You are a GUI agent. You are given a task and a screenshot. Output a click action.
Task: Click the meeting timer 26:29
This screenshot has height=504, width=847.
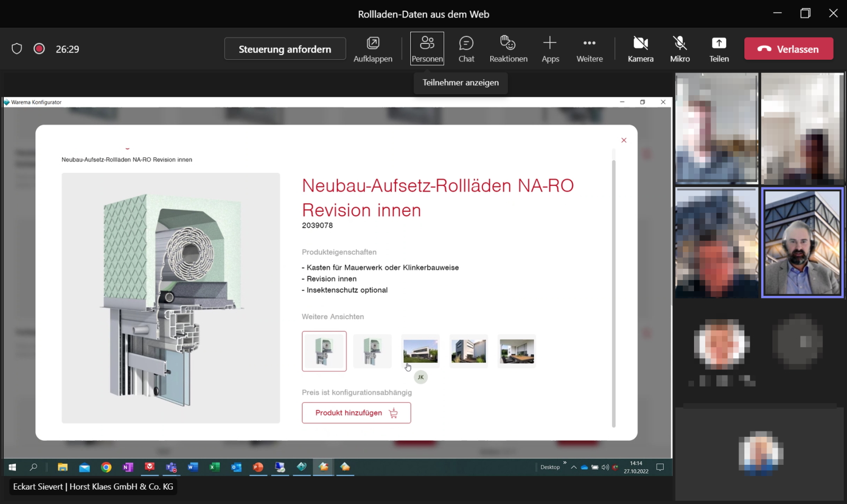[x=67, y=49]
